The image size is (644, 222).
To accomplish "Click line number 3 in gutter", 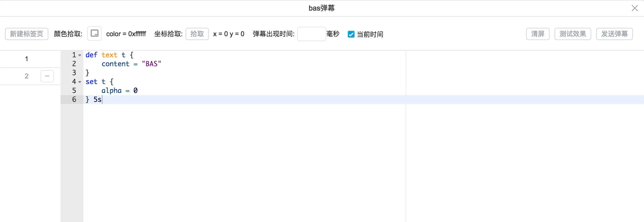I will [x=74, y=73].
